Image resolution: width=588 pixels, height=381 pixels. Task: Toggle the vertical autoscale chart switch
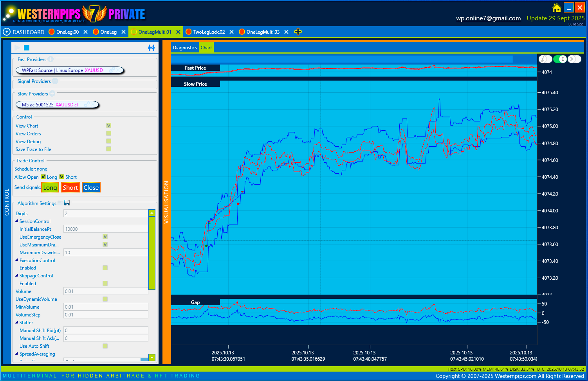(560, 59)
